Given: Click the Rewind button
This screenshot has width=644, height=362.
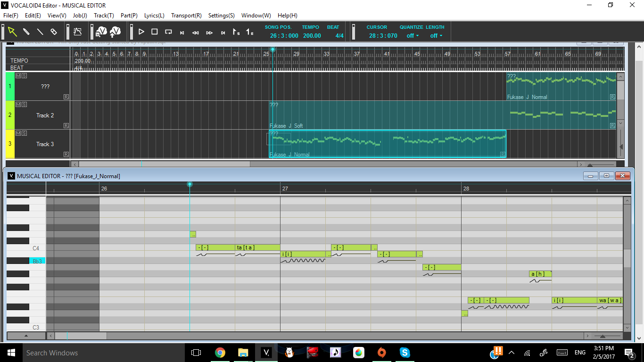Looking at the screenshot, I should [x=195, y=33].
